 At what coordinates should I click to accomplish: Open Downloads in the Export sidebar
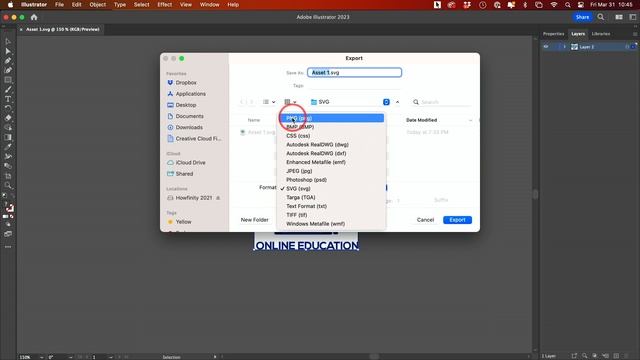[x=185, y=127]
